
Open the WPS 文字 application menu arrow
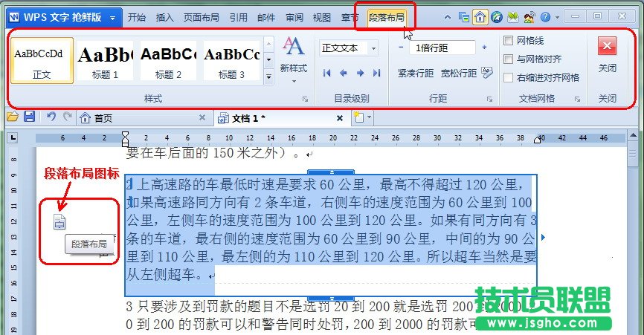point(112,18)
